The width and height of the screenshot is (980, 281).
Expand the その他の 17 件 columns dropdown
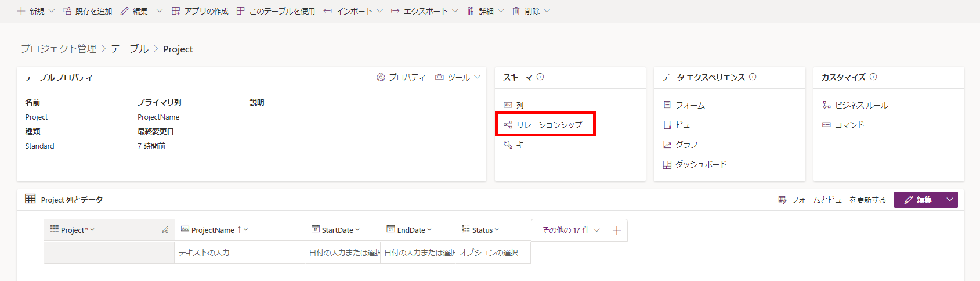(570, 230)
